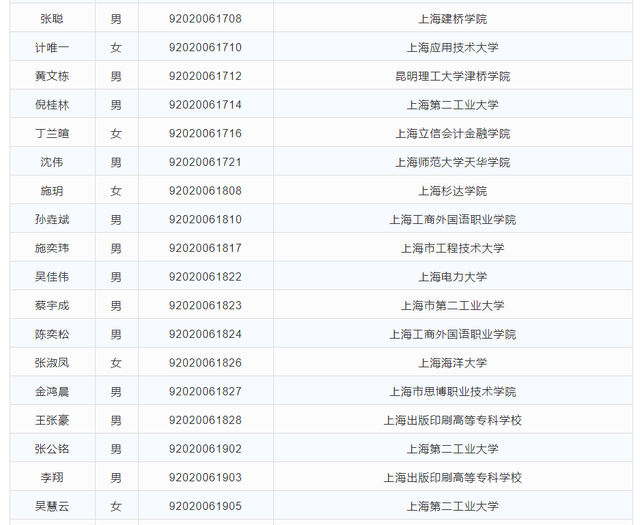The image size is (640, 525).
Task: Click the ID 92020061826
Action: click(x=205, y=363)
